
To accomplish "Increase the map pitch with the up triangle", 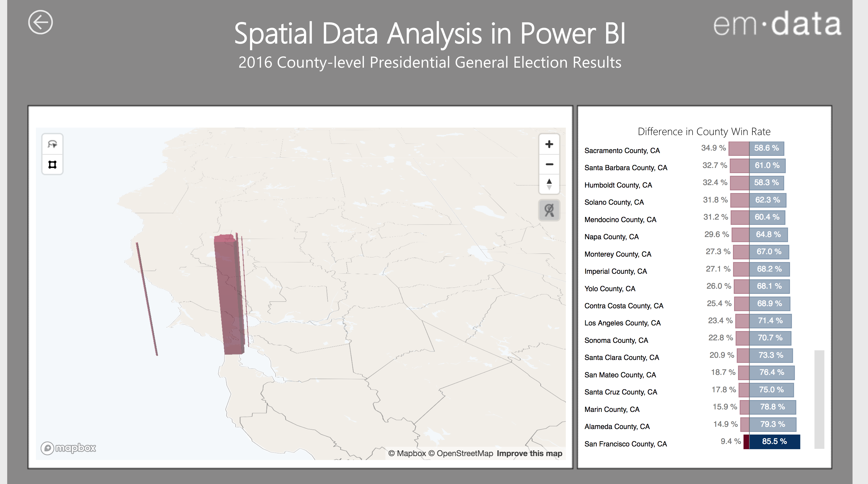I will pyautogui.click(x=549, y=181).
